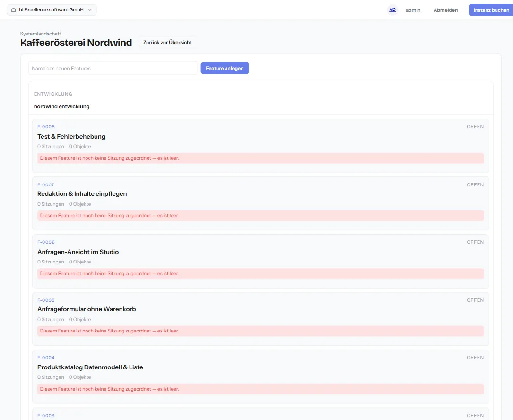The width and height of the screenshot is (513, 420).
Task: Click the empty-feature warning under Anfrageformular ohne Warenkorb
Action: point(261,331)
